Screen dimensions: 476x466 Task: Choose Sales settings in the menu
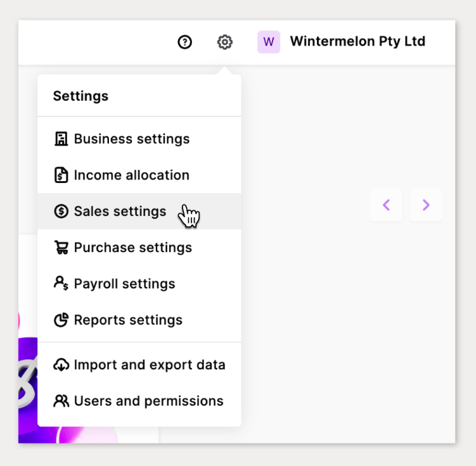tap(120, 211)
